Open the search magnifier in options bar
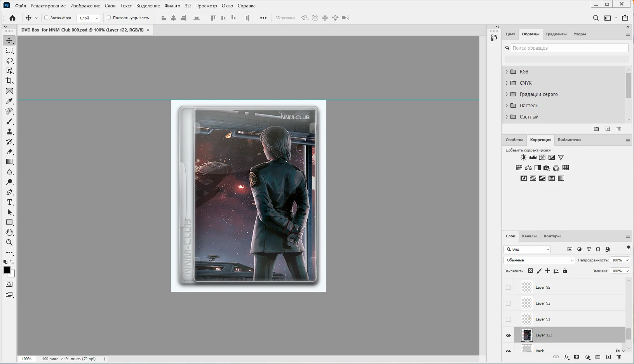This screenshot has height=364, width=634. pos(596,18)
